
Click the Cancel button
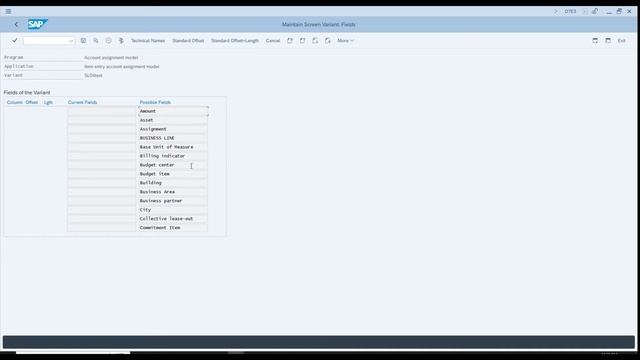coord(273,40)
